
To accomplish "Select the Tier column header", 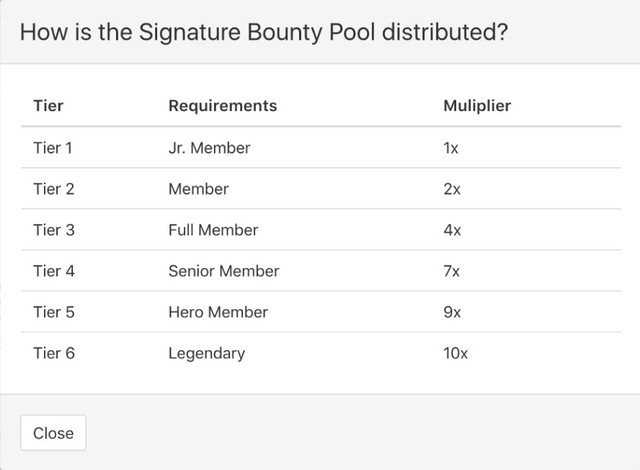I will point(48,106).
